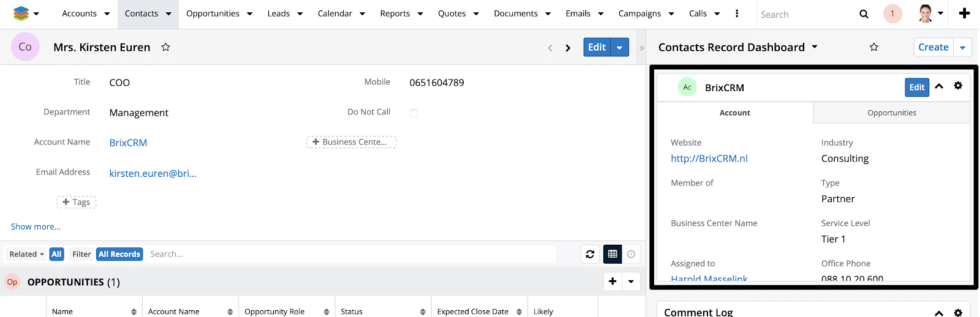Switch to the dashlet Opportunities tab

pos(892,113)
